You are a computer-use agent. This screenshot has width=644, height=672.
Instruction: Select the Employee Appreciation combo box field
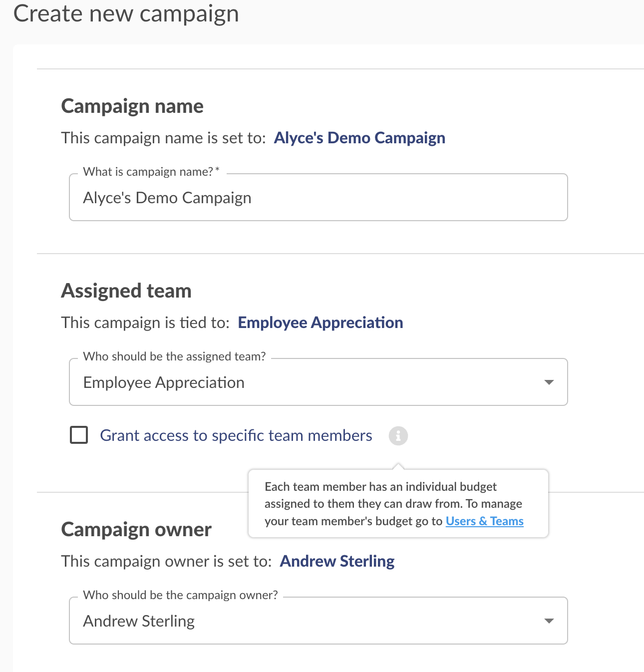(x=319, y=382)
